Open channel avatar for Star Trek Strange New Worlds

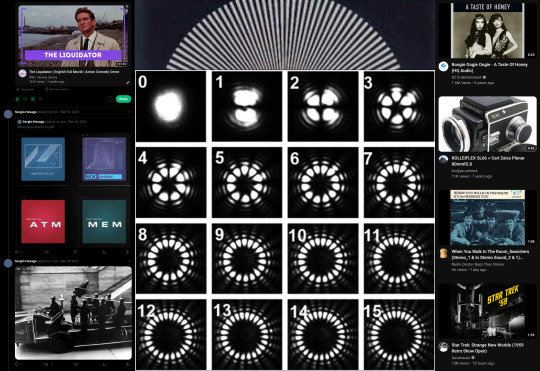coord(444,347)
